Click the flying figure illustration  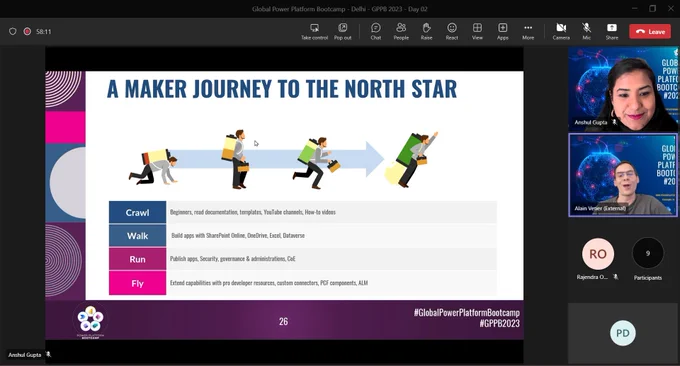tap(412, 160)
